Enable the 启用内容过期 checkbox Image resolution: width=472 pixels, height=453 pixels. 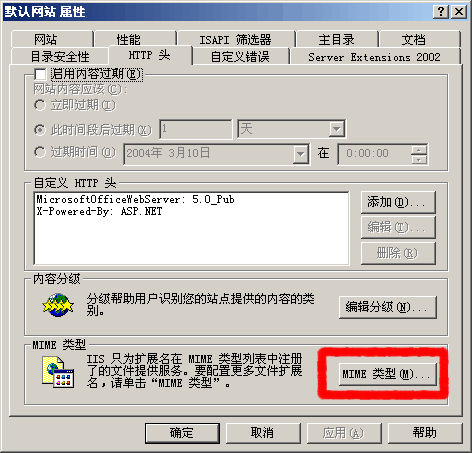(x=40, y=74)
